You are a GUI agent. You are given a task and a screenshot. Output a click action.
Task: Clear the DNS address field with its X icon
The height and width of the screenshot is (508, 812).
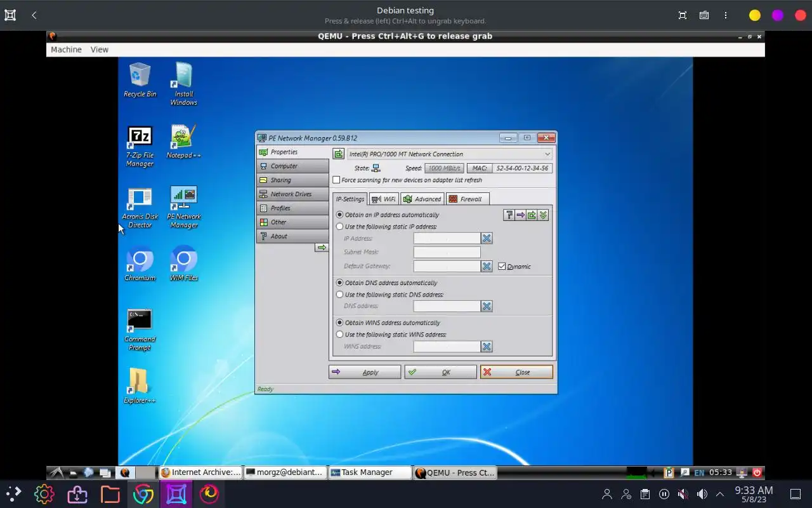tap(487, 306)
